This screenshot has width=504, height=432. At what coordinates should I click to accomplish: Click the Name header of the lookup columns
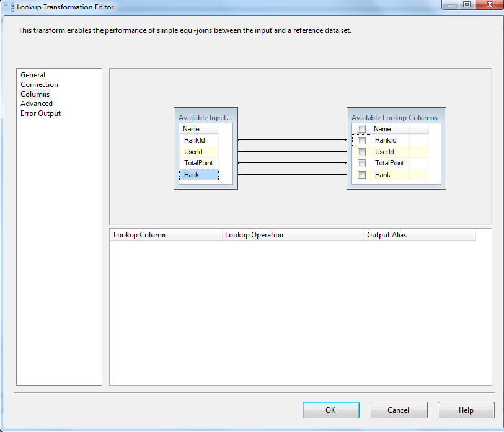pyautogui.click(x=390, y=129)
